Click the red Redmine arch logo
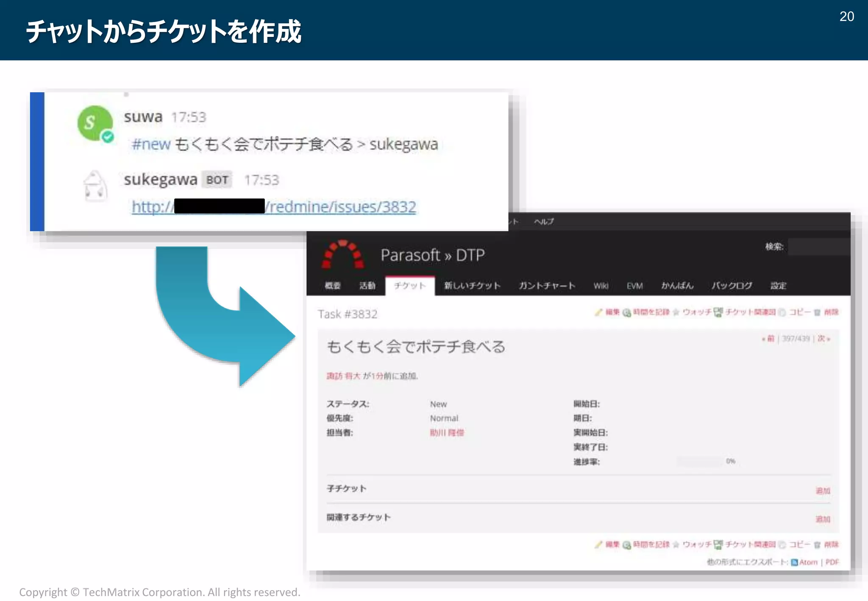868x601 pixels. tap(343, 254)
